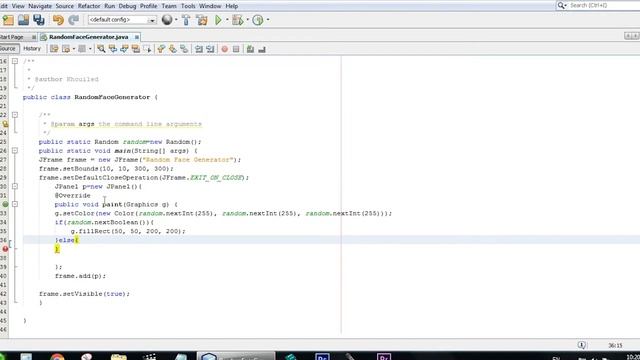Click the Uncomment lines icon

[x=262, y=49]
